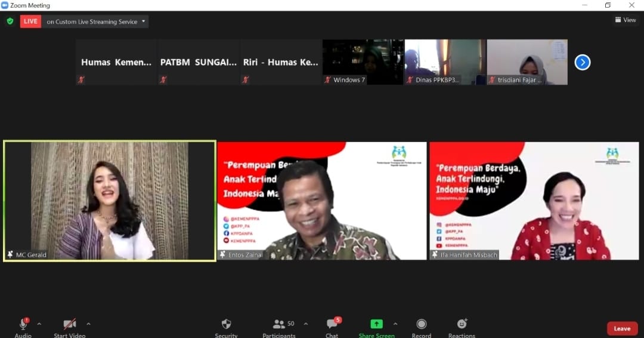Click the Entos Zainal name label
The height and width of the screenshot is (338, 644).
245,255
